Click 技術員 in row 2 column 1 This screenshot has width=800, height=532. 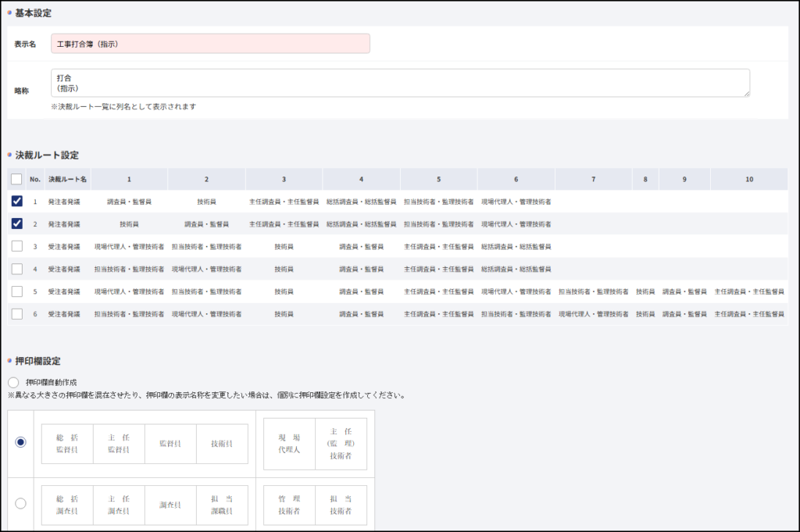[129, 224]
